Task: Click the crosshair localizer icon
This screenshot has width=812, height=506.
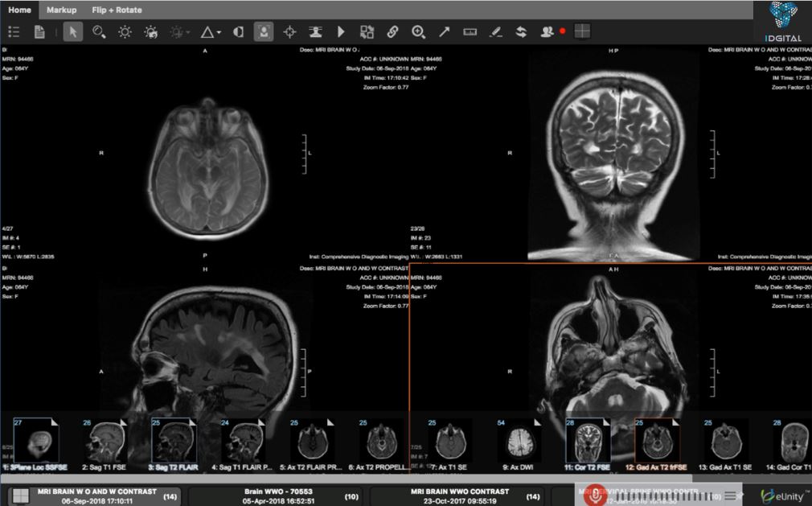Action: click(x=289, y=32)
